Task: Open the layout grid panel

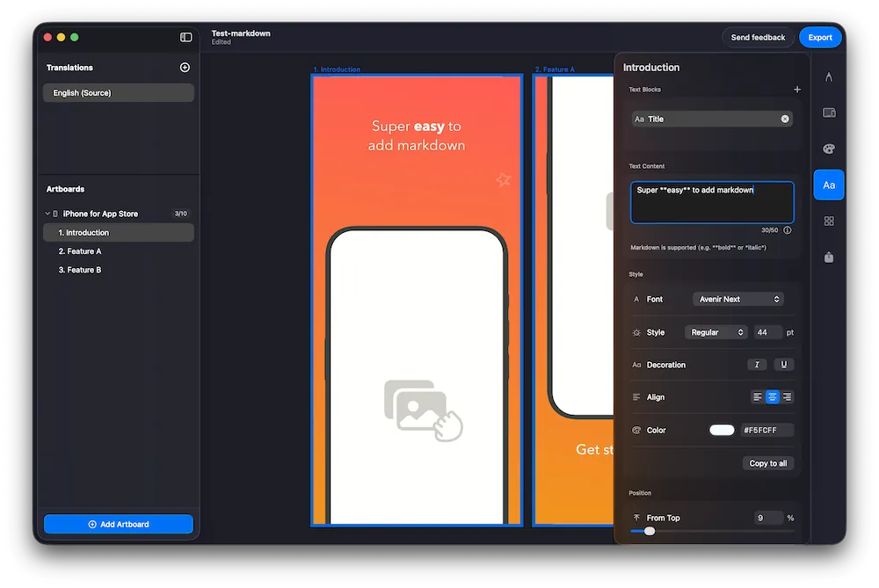Action: click(x=827, y=221)
